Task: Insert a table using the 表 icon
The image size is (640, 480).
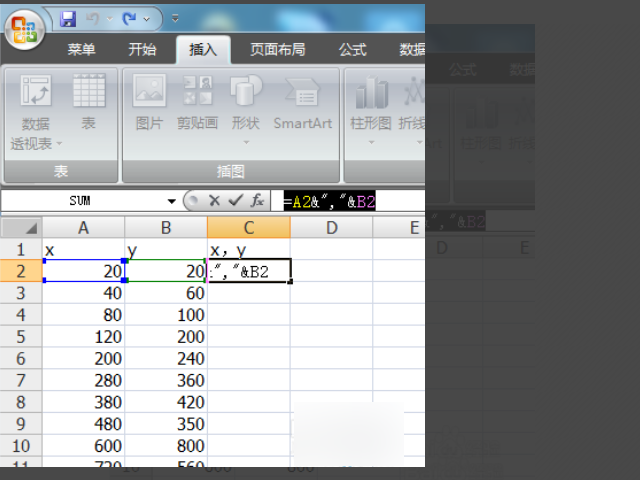Action: pos(89,102)
